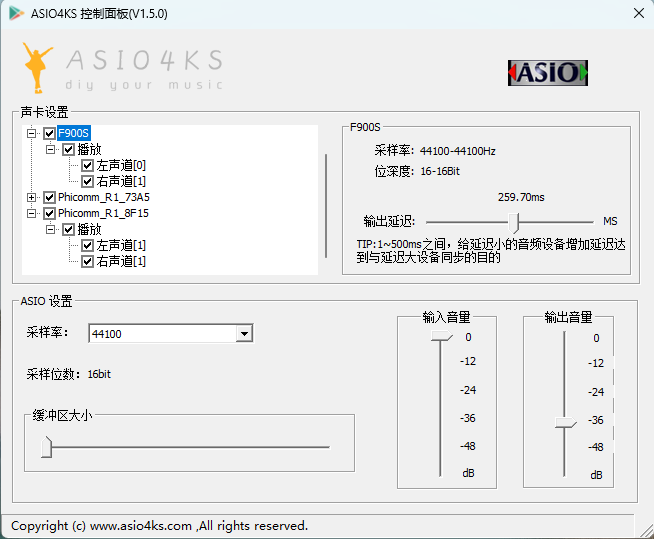Click the 输出音量 slider thumb
The height and width of the screenshot is (539, 654).
pos(566,422)
